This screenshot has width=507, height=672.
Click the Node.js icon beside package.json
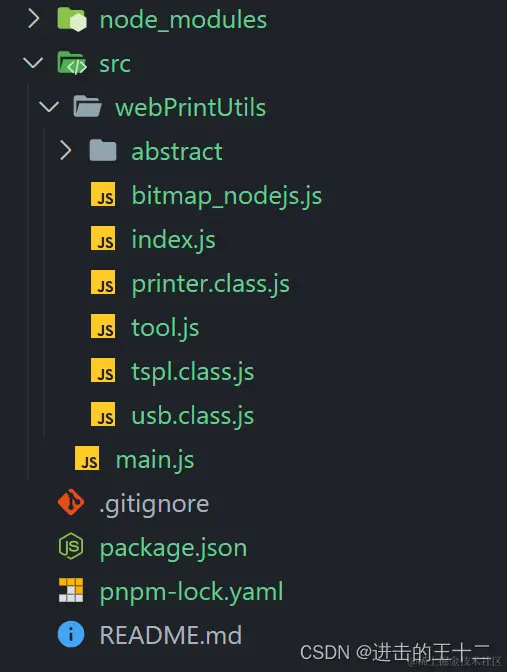coord(71,546)
